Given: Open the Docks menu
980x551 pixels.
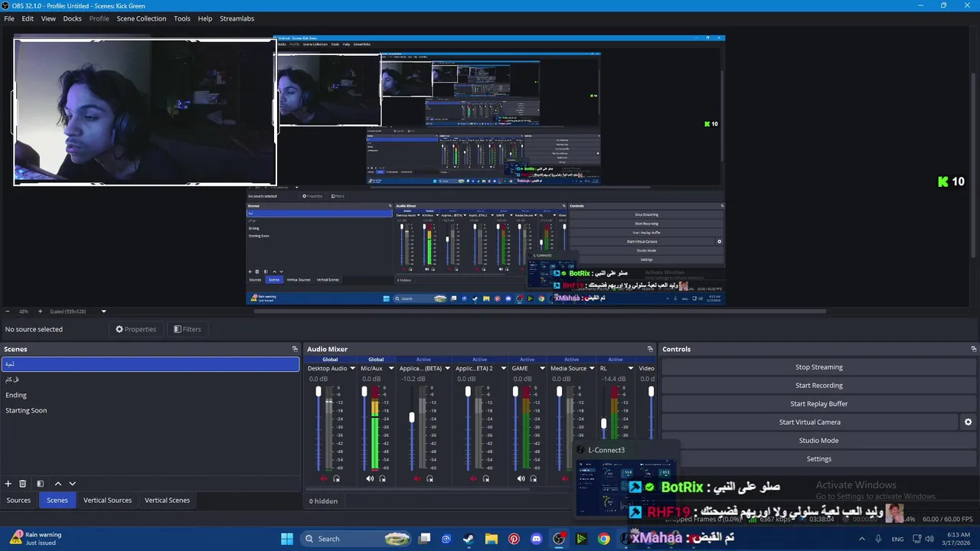Looking at the screenshot, I should pyautogui.click(x=72, y=18).
